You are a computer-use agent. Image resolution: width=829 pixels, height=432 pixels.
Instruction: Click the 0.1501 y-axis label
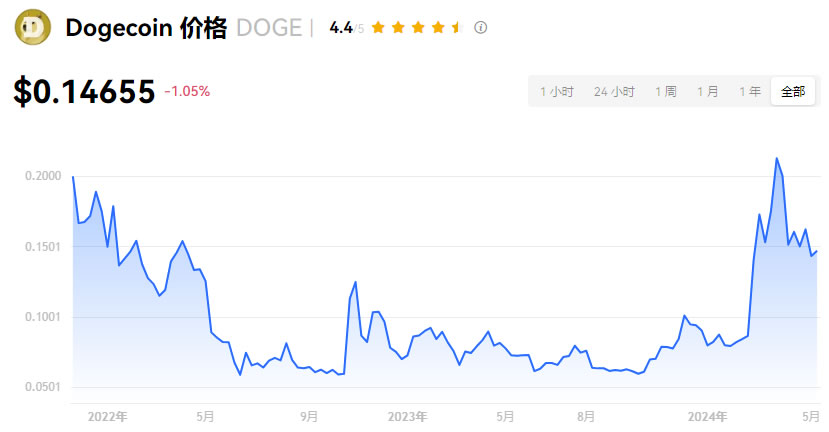click(43, 246)
